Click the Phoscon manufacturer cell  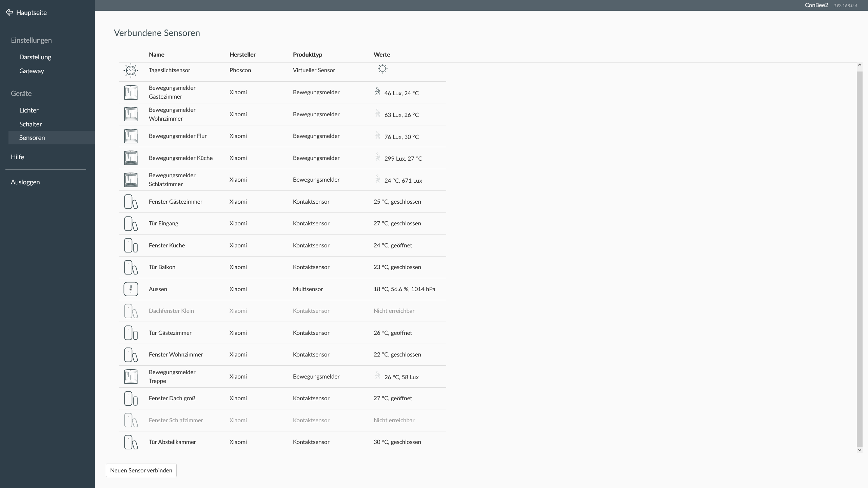(x=240, y=70)
